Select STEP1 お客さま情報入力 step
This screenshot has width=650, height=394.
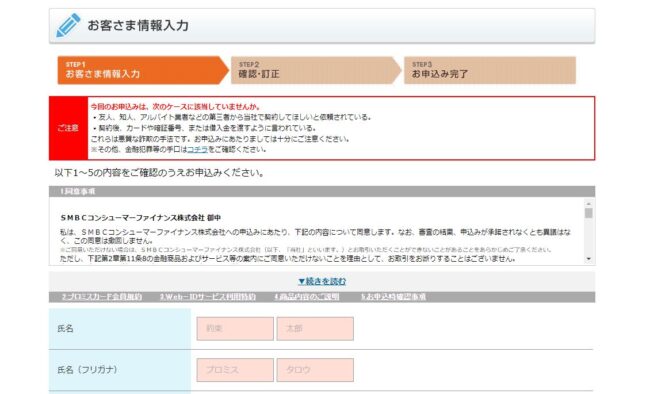tap(143, 70)
